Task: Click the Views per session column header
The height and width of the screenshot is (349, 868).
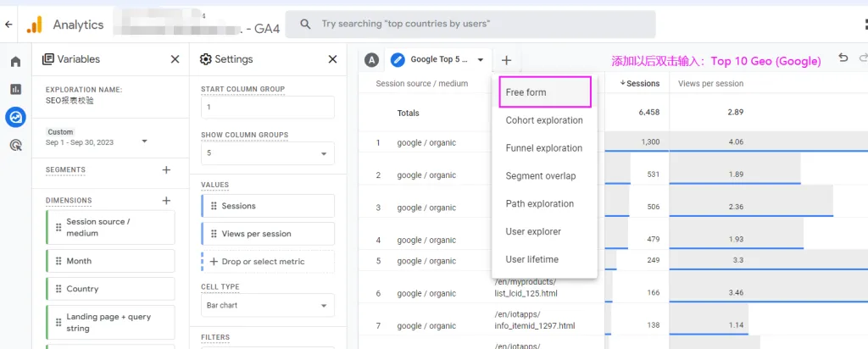Action: pyautogui.click(x=710, y=84)
